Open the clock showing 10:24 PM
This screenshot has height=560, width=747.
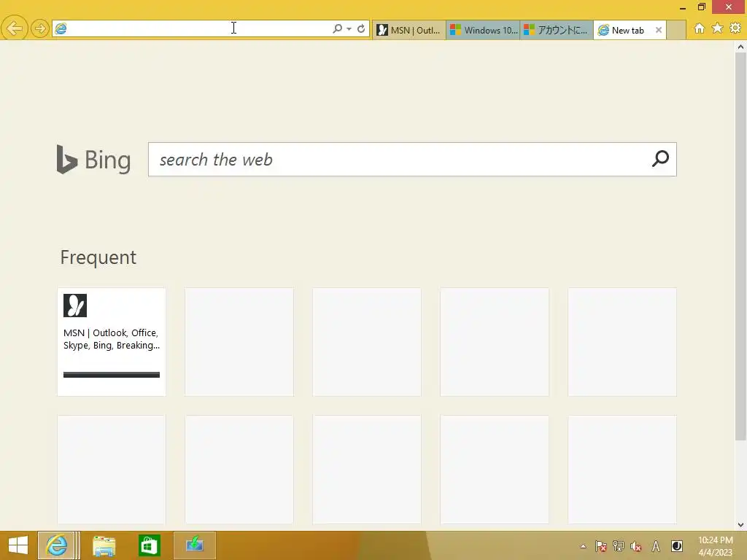click(715, 546)
